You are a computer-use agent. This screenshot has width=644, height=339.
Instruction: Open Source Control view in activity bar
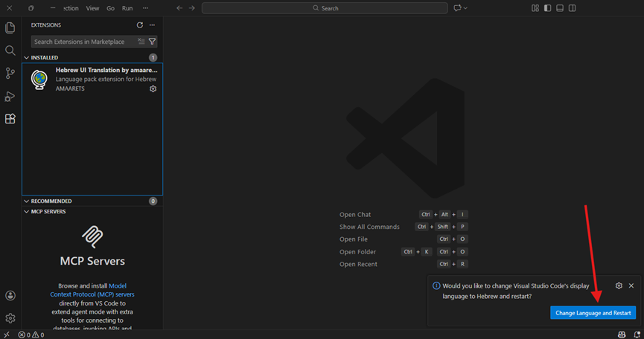point(10,73)
